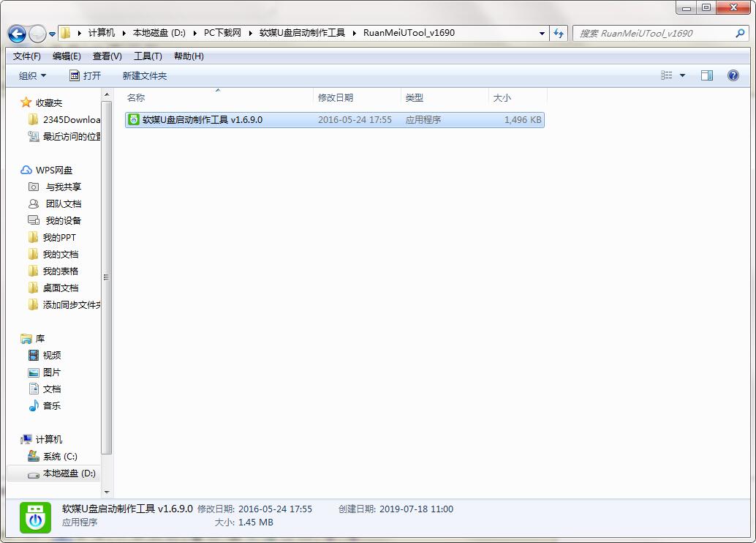The height and width of the screenshot is (543, 756).
Task: Open the view options dropdown arrow
Action: pos(682,75)
